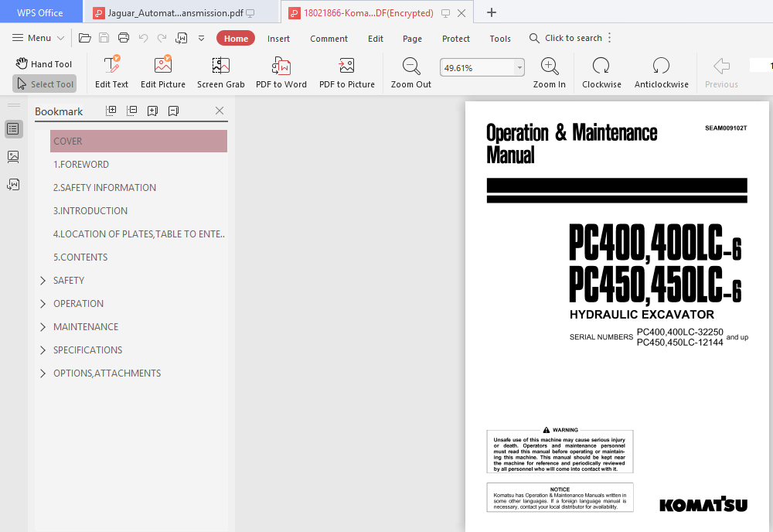The height and width of the screenshot is (532, 773).
Task: Expand all bookmarks icon
Action: point(111,111)
